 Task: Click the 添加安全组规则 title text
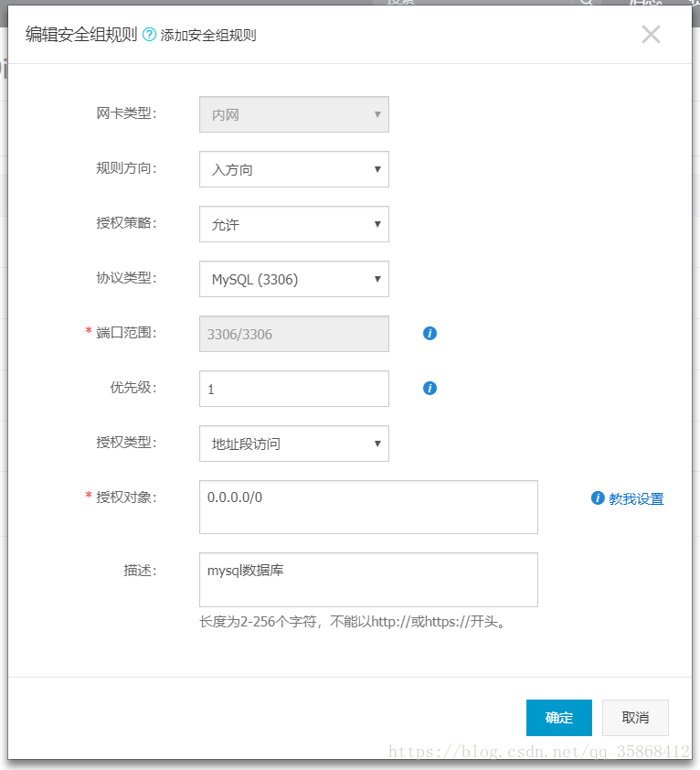208,36
